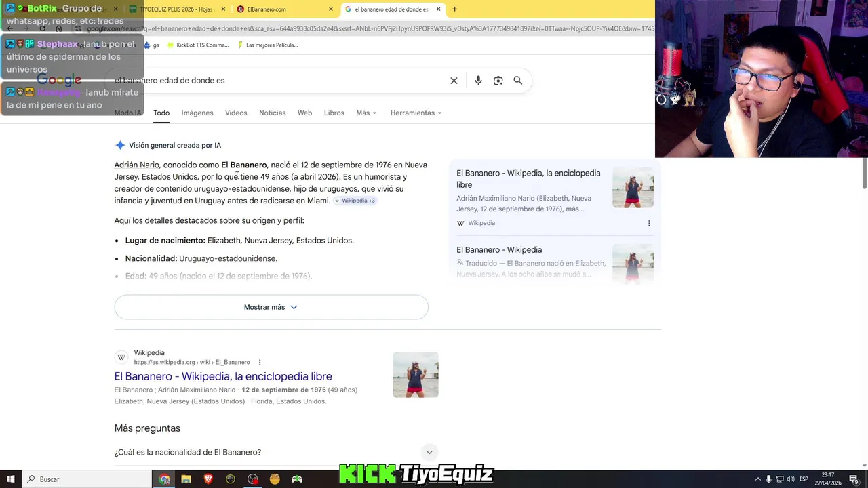Click the AI overview sparkle icon
The image size is (868, 488).
pos(120,145)
